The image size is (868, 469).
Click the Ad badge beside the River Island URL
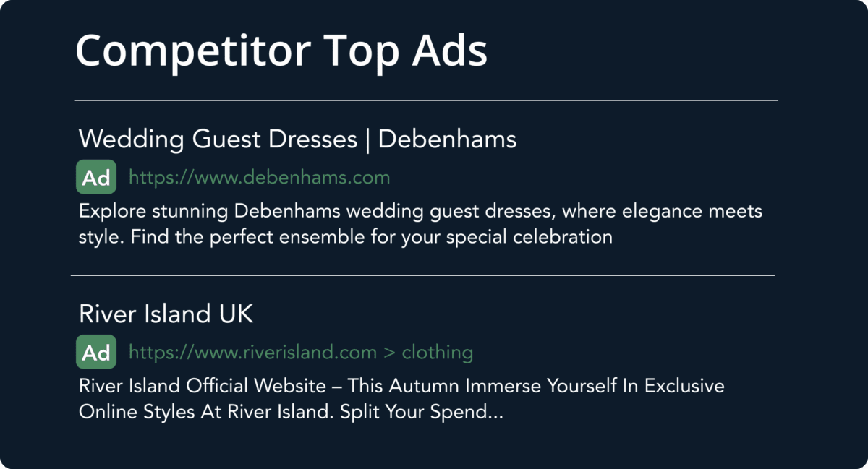tap(96, 353)
